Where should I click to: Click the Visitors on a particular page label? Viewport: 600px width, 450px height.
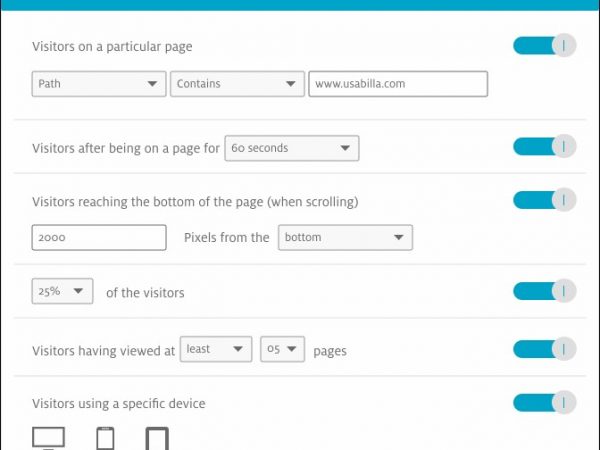pyautogui.click(x=112, y=46)
